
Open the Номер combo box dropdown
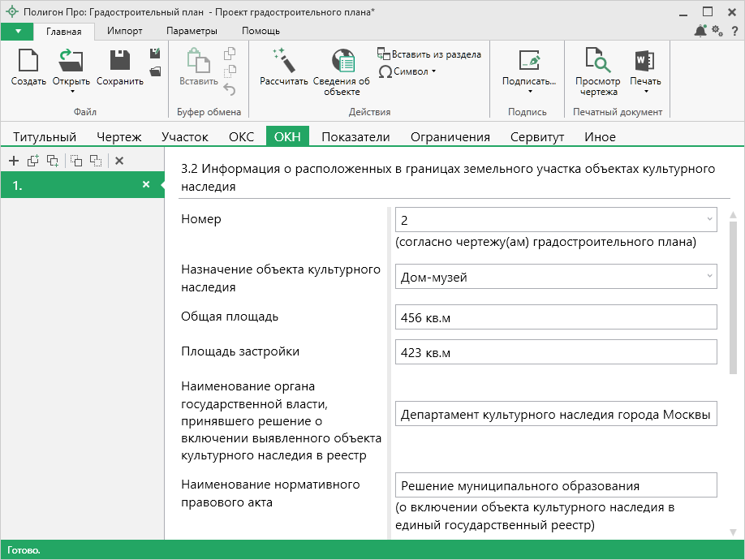(x=709, y=219)
